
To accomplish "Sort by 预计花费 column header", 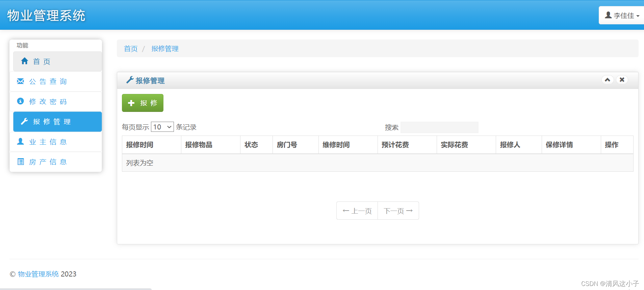I will [407, 145].
